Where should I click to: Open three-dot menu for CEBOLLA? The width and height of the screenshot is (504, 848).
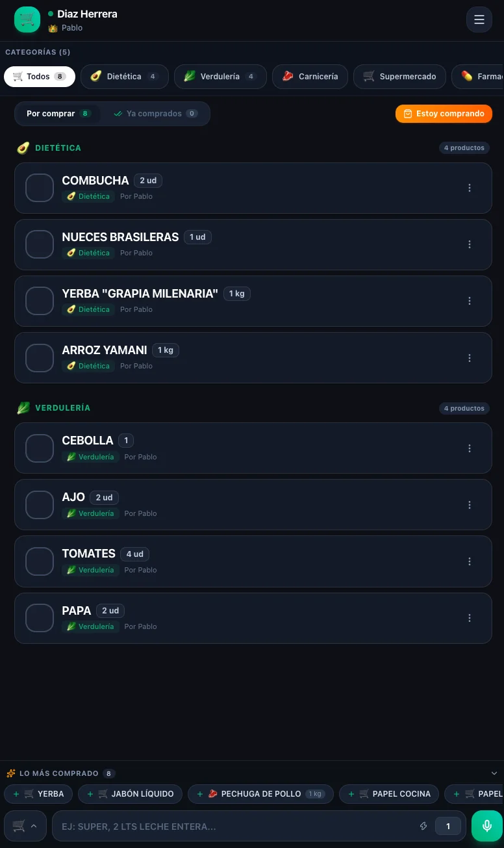(x=470, y=448)
